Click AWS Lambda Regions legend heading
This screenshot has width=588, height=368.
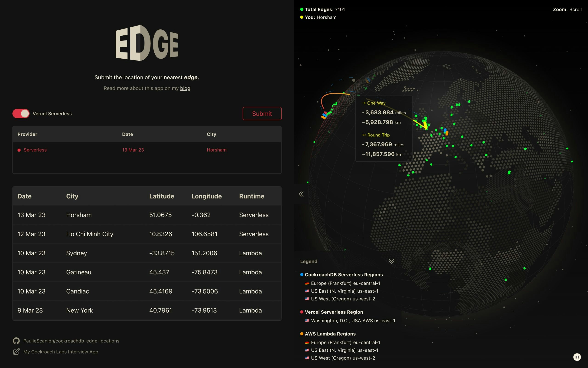(x=330, y=334)
